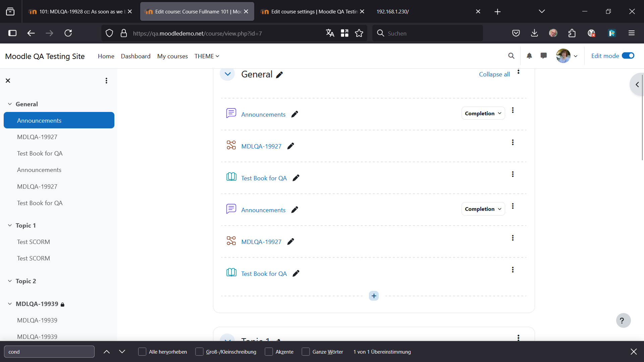Open the help question mark button
This screenshot has height=362, width=644.
click(623, 320)
